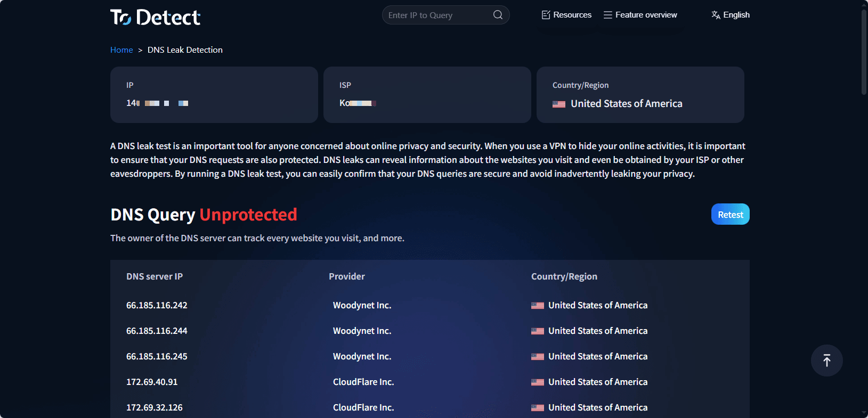Click the flag beside 66.185.116.242 row
Viewport: 868px width, 418px height.
[x=537, y=306]
